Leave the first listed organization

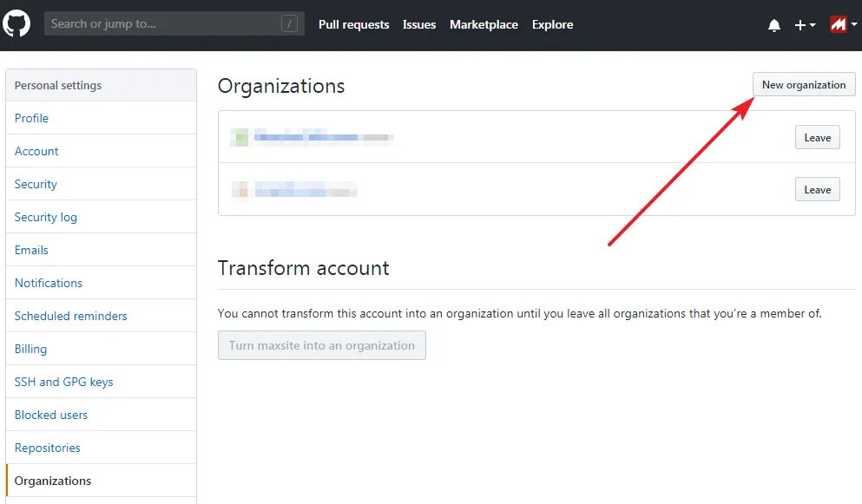point(817,136)
